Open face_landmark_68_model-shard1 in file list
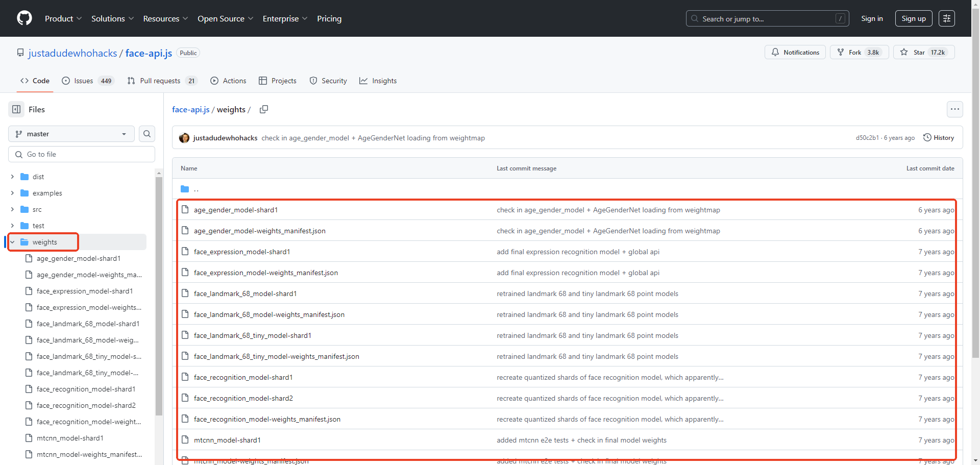Screen dimensions: 980x465 point(245,293)
